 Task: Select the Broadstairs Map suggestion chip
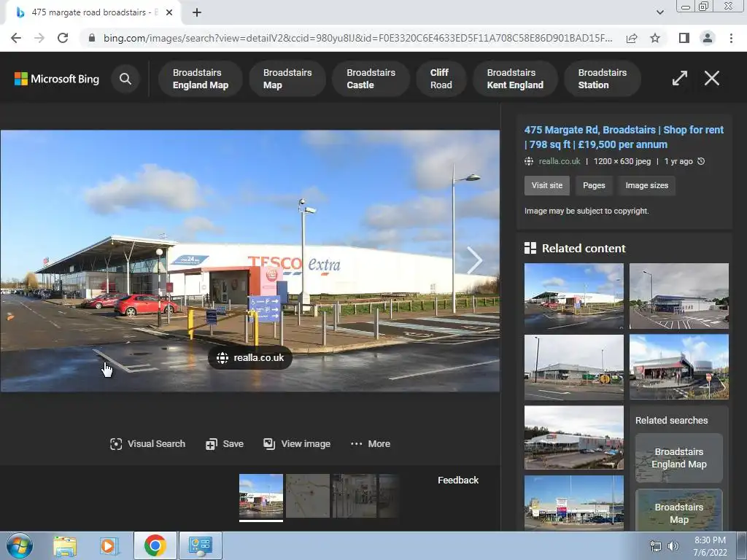(287, 79)
